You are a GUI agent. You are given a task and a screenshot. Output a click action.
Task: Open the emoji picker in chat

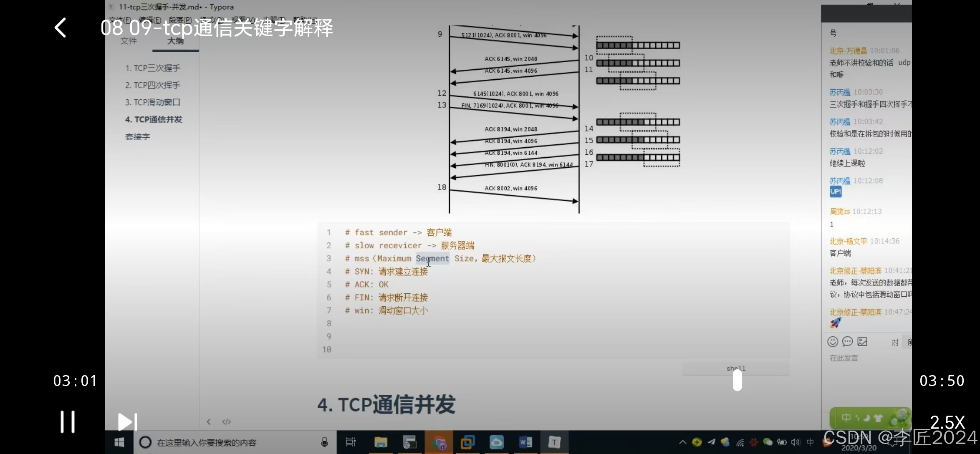pyautogui.click(x=833, y=342)
